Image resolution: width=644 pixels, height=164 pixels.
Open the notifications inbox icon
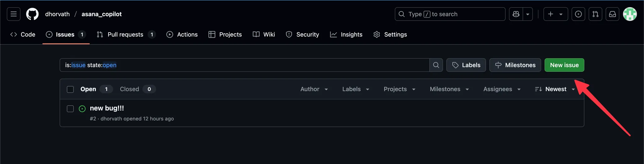click(612, 14)
